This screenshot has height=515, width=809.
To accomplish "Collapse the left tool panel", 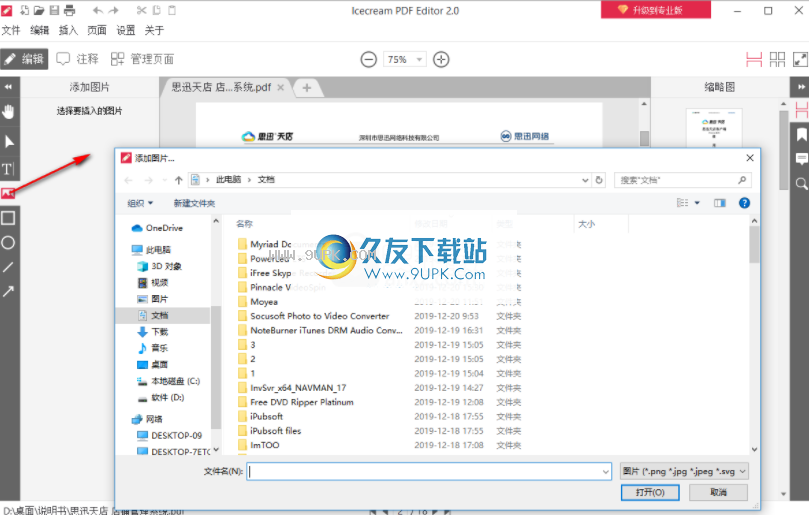I will (x=9, y=87).
